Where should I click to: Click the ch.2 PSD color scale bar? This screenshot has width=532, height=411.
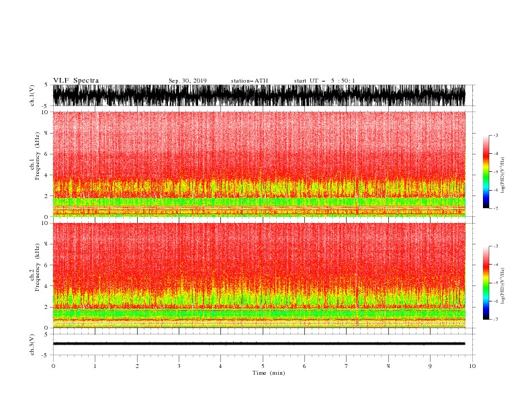pyautogui.click(x=486, y=283)
